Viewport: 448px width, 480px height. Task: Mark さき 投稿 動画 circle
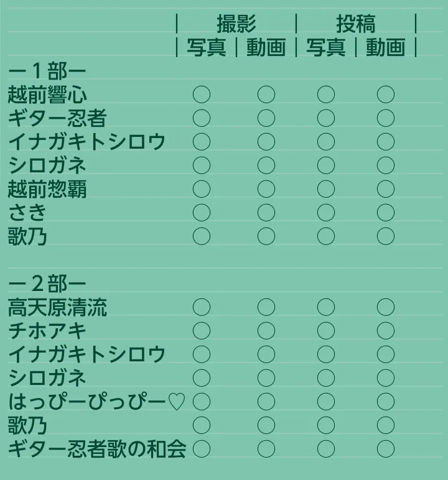pos(386,212)
